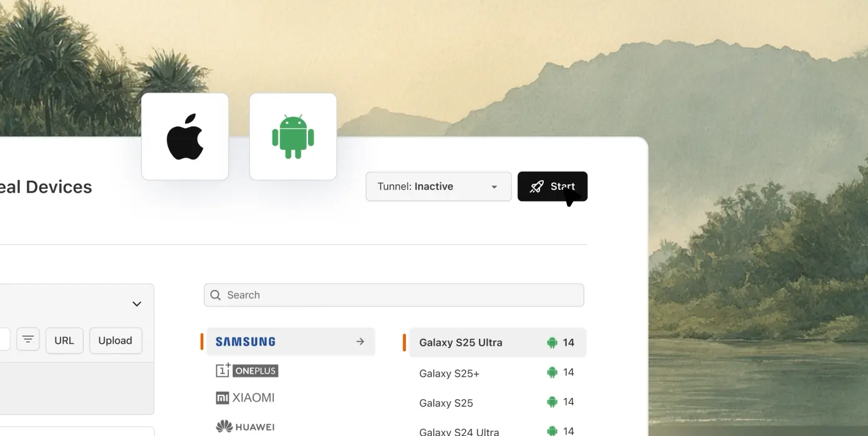The width and height of the screenshot is (868, 436).
Task: Click the URL button
Action: (64, 341)
